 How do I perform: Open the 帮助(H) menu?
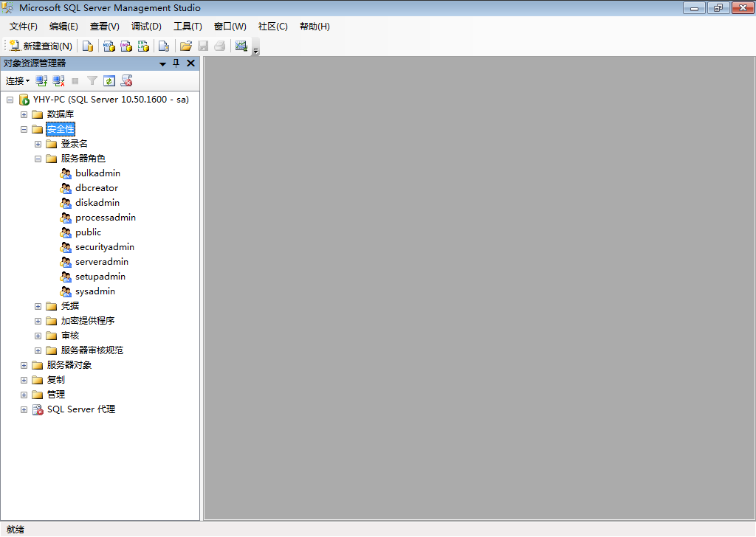tap(315, 27)
